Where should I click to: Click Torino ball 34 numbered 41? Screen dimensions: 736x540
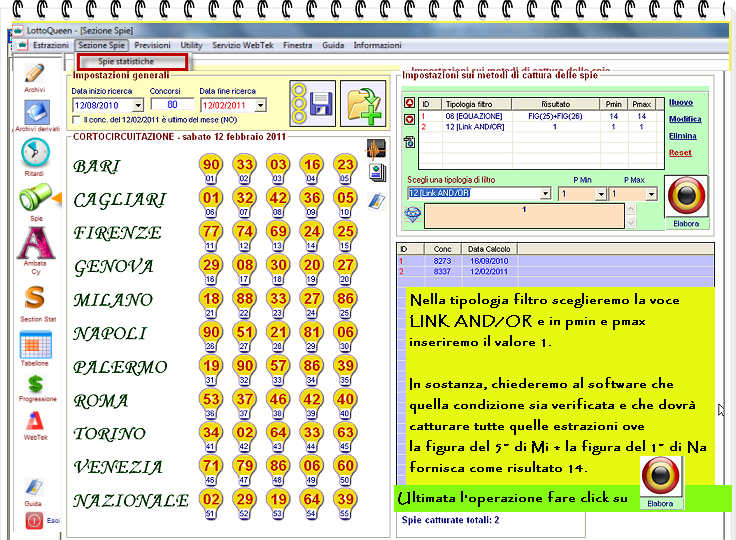click(x=211, y=436)
